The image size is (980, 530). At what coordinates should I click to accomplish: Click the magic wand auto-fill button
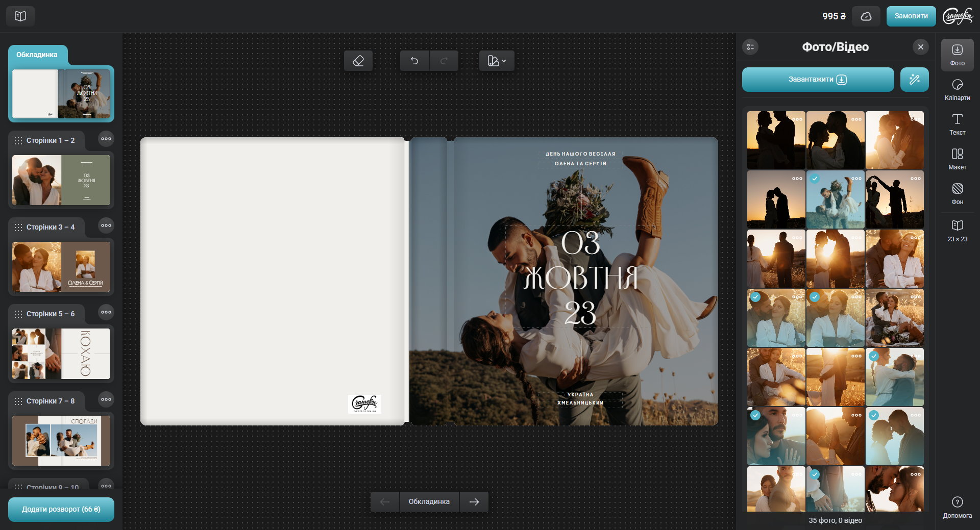[x=914, y=80]
